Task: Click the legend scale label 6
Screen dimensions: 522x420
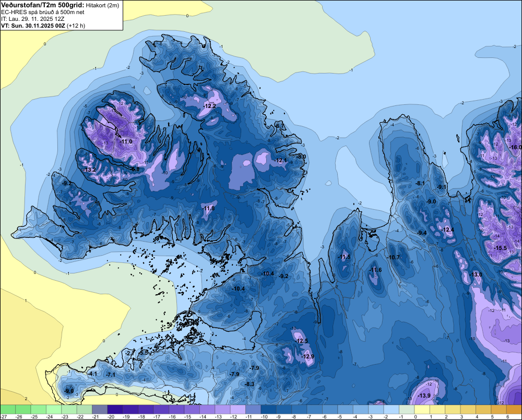Action: coord(507,417)
